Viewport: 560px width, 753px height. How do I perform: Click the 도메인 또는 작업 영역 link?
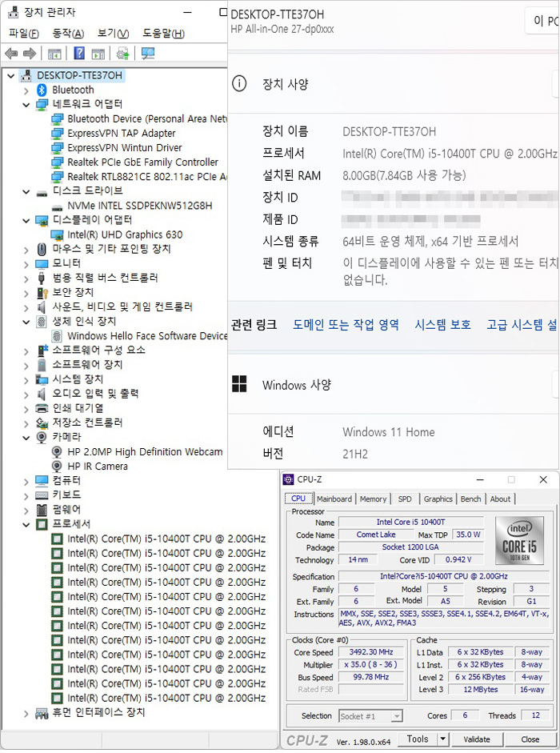pyautogui.click(x=346, y=325)
